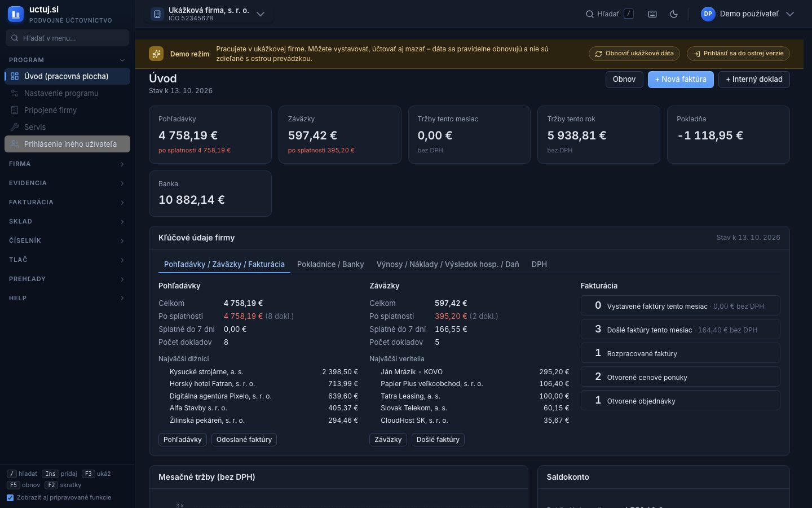The height and width of the screenshot is (508, 812).
Task: Click the uctuj.si logo icon
Action: coord(16,14)
